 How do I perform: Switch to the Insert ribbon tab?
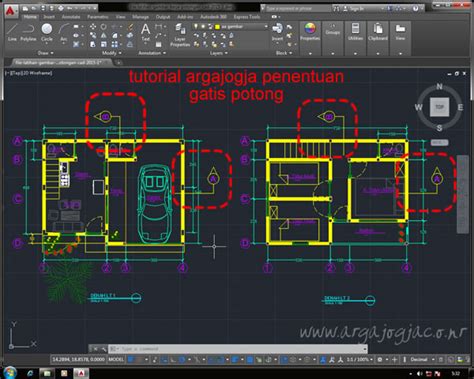click(49, 17)
